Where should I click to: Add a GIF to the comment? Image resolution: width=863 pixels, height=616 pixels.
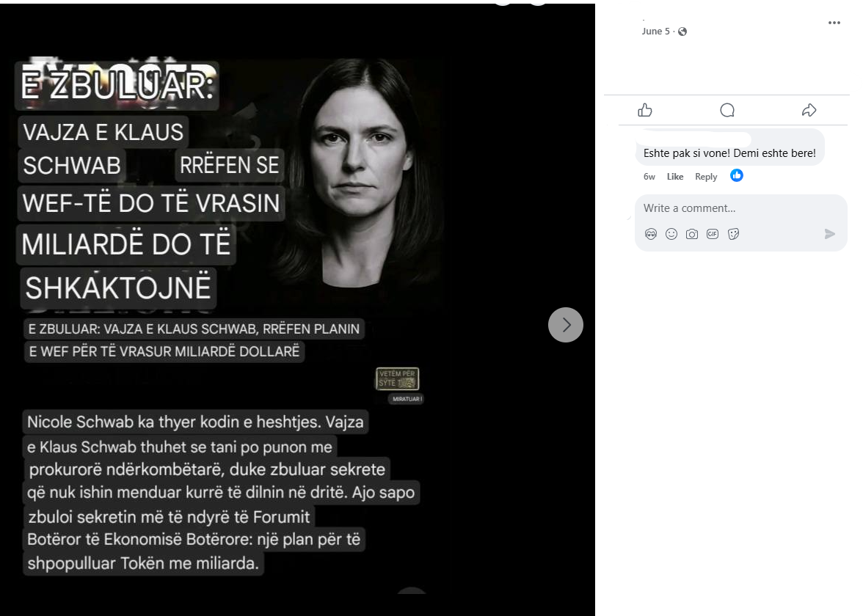tap(712, 235)
